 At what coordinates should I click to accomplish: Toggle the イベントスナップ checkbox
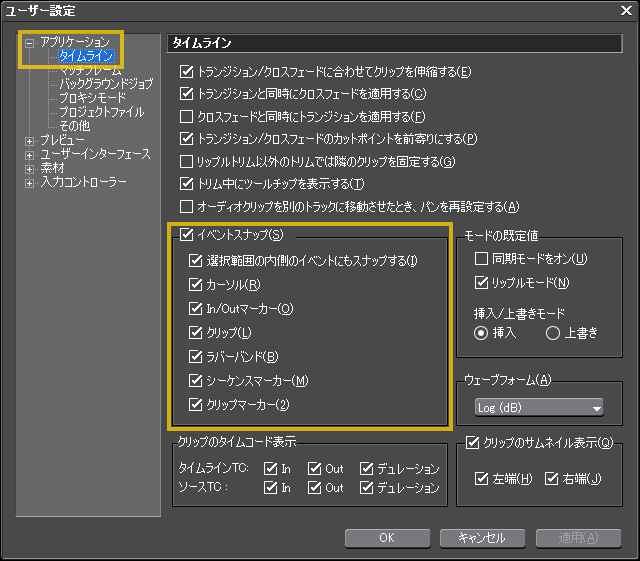click(187, 235)
